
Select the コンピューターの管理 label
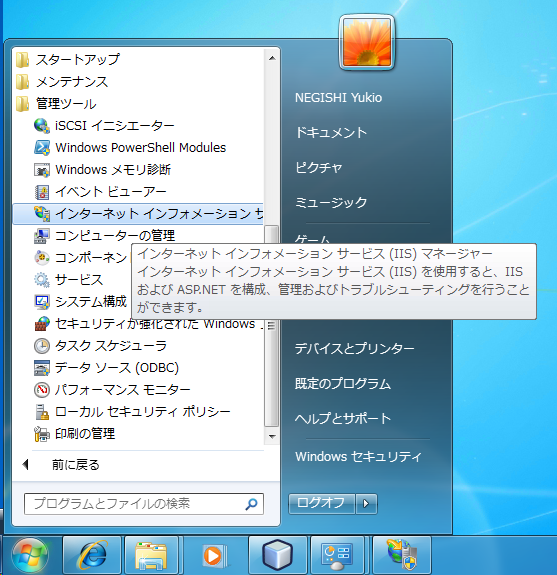point(115,236)
